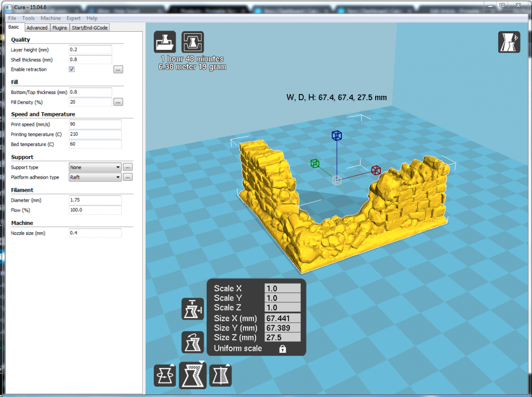Open Platform adhesion settings ellipsis button
The image size is (532, 397).
pyautogui.click(x=128, y=177)
